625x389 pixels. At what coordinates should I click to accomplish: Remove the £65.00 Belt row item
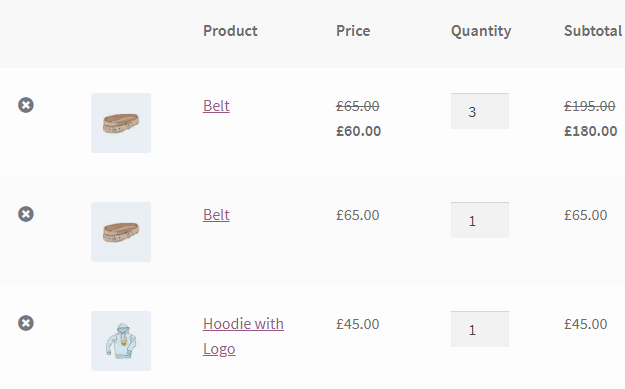coord(26,214)
